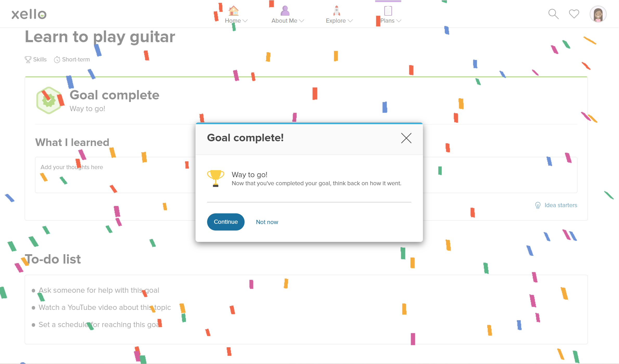Screen dimensions: 619x364
Task: Open the Plans menu item
Action: click(387, 21)
